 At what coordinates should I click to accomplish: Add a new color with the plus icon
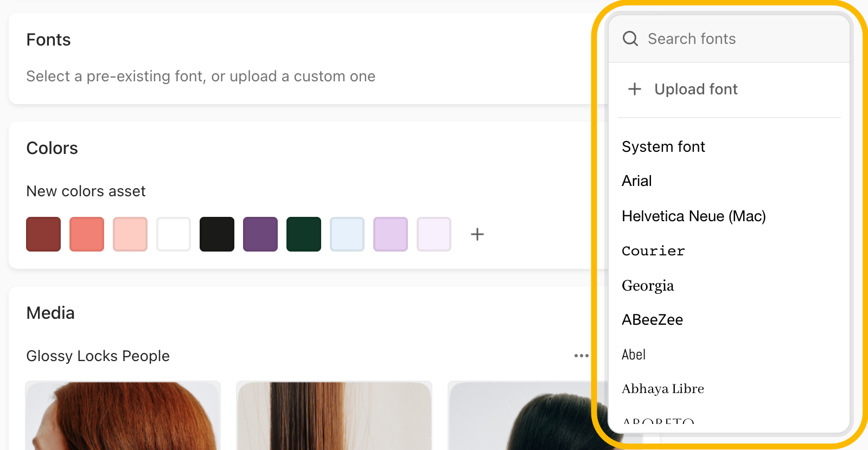point(477,234)
